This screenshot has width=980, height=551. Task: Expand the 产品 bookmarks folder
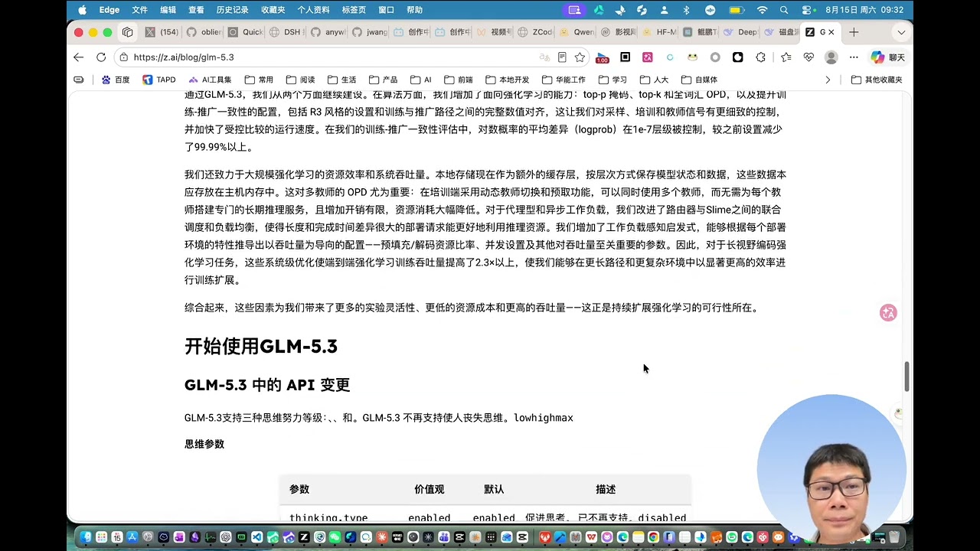tap(383, 80)
